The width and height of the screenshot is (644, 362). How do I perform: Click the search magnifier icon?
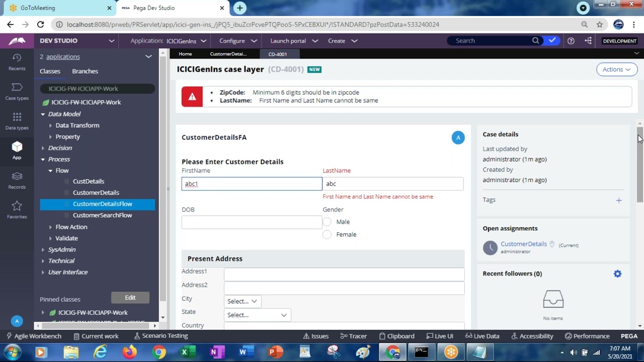coord(536,41)
